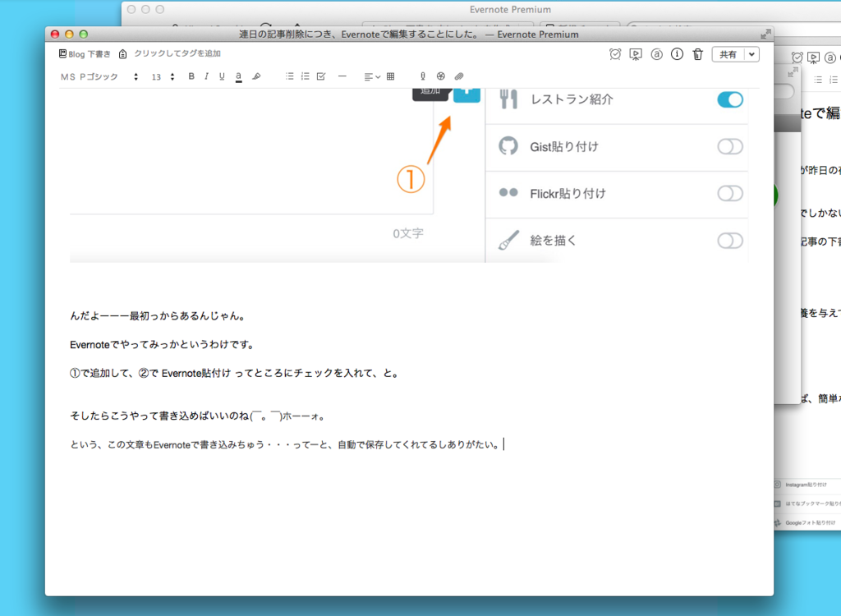Toggle off the レストラン紹介 switch

point(730,99)
